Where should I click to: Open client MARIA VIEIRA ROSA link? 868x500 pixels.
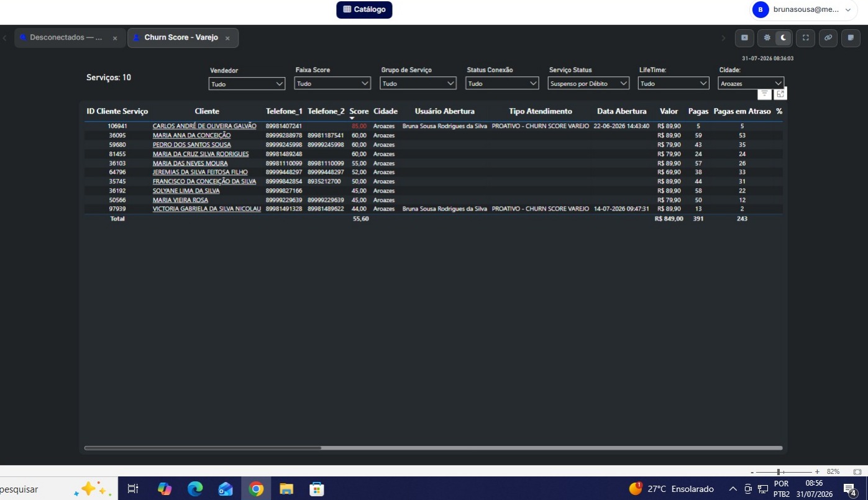tap(180, 200)
